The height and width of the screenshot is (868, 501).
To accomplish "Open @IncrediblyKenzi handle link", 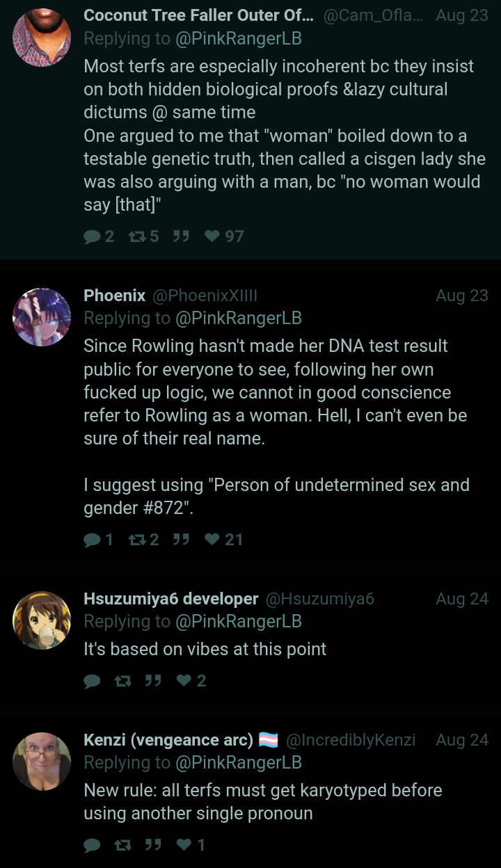I will 351,740.
